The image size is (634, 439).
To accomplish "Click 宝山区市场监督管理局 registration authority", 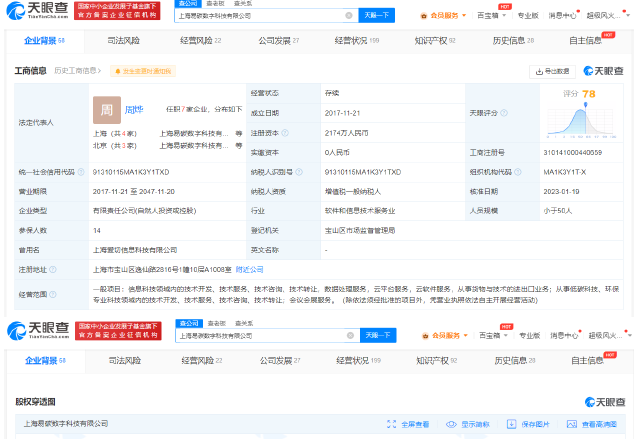I will pos(360,230).
